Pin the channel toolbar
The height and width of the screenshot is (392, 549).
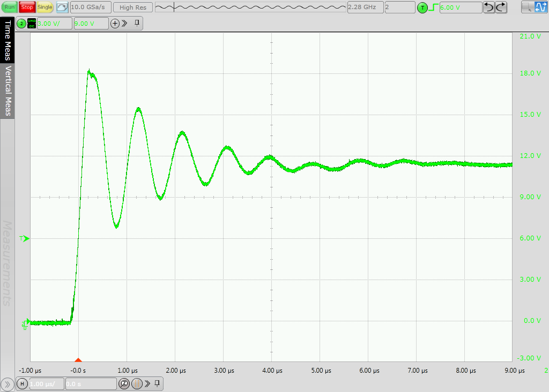point(137,23)
